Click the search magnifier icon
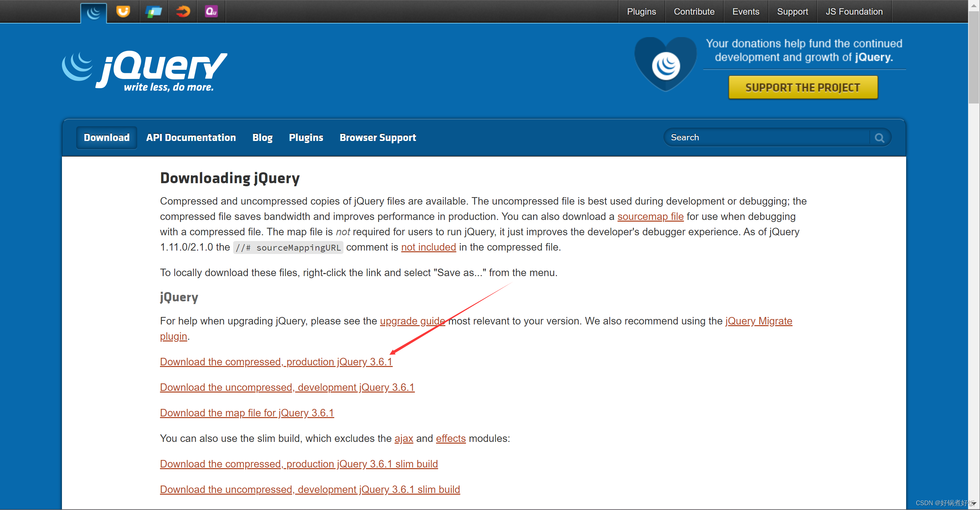 (x=879, y=138)
